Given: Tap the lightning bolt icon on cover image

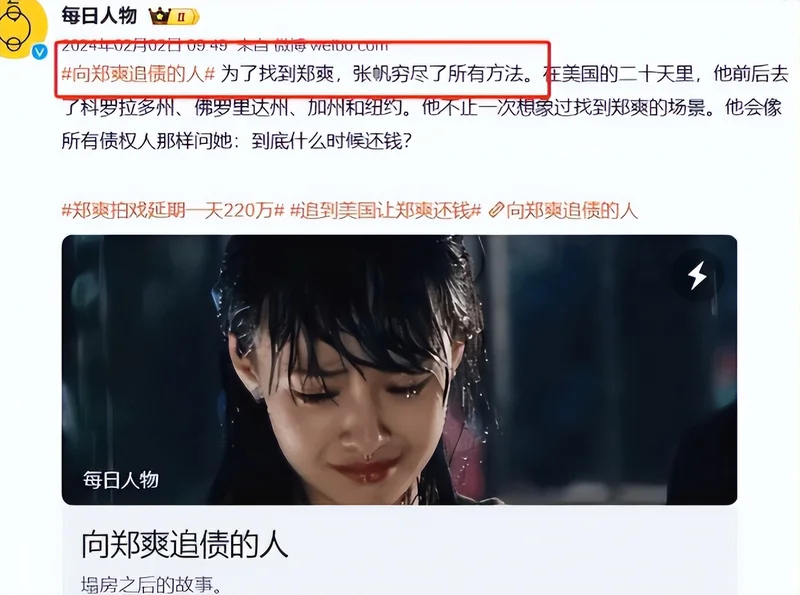Looking at the screenshot, I should click(697, 276).
